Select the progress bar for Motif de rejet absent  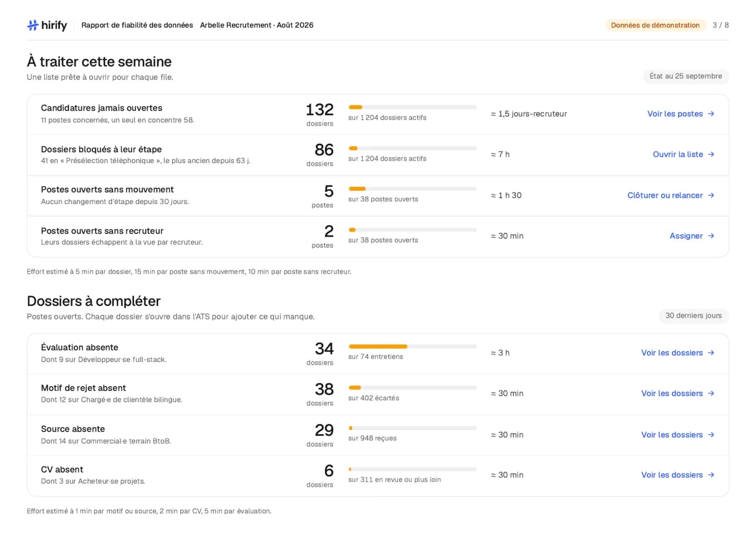click(x=412, y=388)
